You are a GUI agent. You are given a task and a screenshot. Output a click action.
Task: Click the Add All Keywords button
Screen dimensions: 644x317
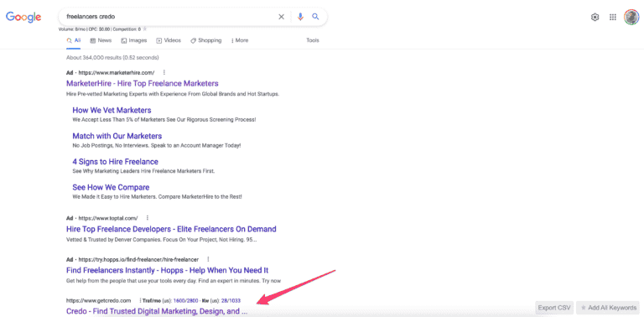click(x=608, y=308)
